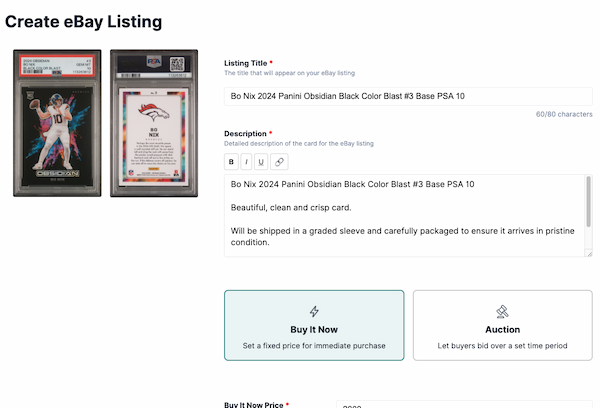Apply italic formatting to description
The width and height of the screenshot is (600, 408).
point(246,162)
